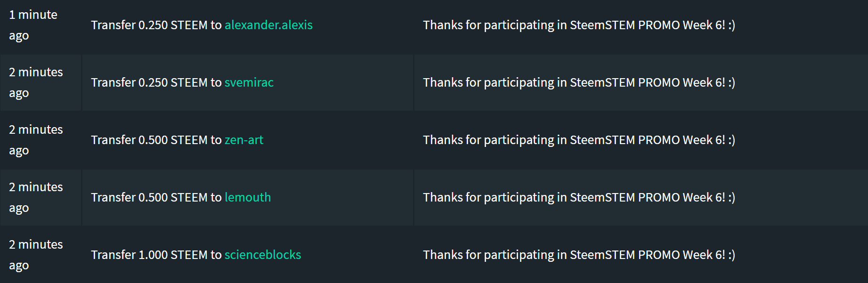Open the svemirac account link

click(249, 82)
